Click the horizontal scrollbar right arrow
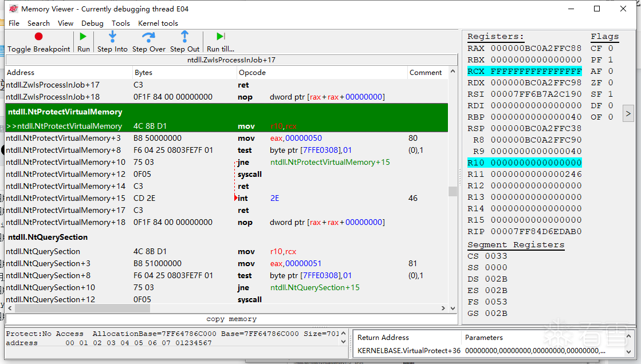Image resolution: width=641 pixels, height=364 pixels. point(443,308)
